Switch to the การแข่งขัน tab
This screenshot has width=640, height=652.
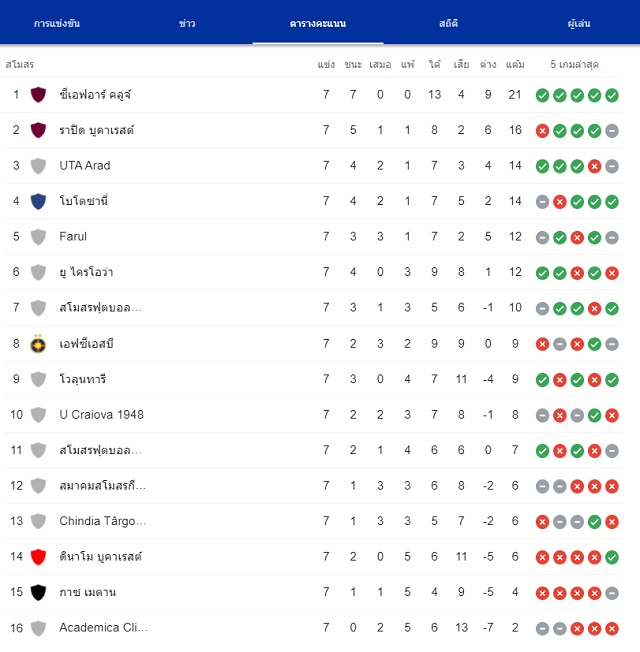pos(57,23)
